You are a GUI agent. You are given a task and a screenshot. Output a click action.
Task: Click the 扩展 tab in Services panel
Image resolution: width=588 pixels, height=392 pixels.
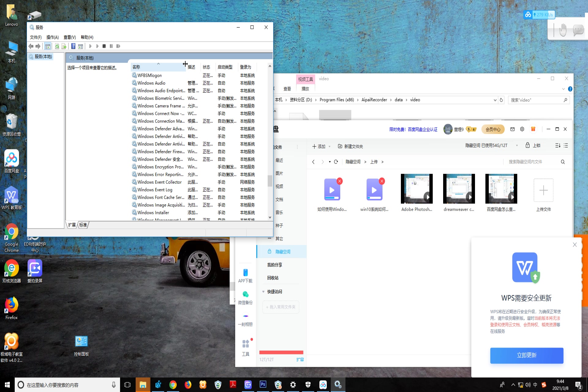click(x=72, y=224)
